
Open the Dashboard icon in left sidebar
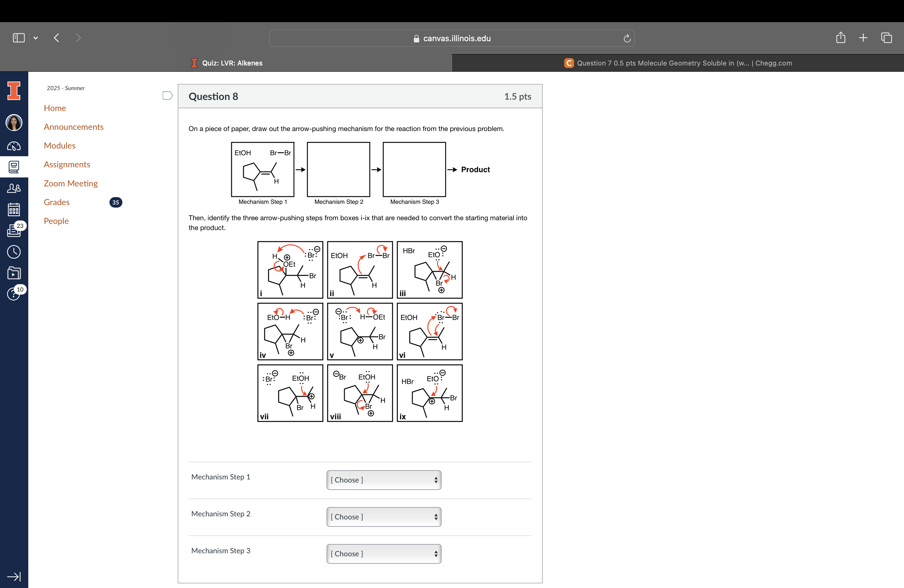pyautogui.click(x=14, y=146)
